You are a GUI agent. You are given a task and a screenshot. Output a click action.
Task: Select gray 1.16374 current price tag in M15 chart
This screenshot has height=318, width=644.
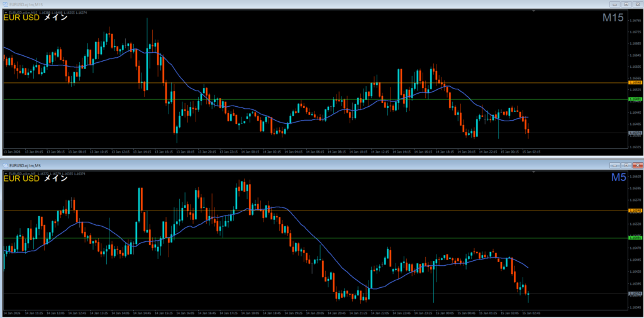click(x=635, y=133)
